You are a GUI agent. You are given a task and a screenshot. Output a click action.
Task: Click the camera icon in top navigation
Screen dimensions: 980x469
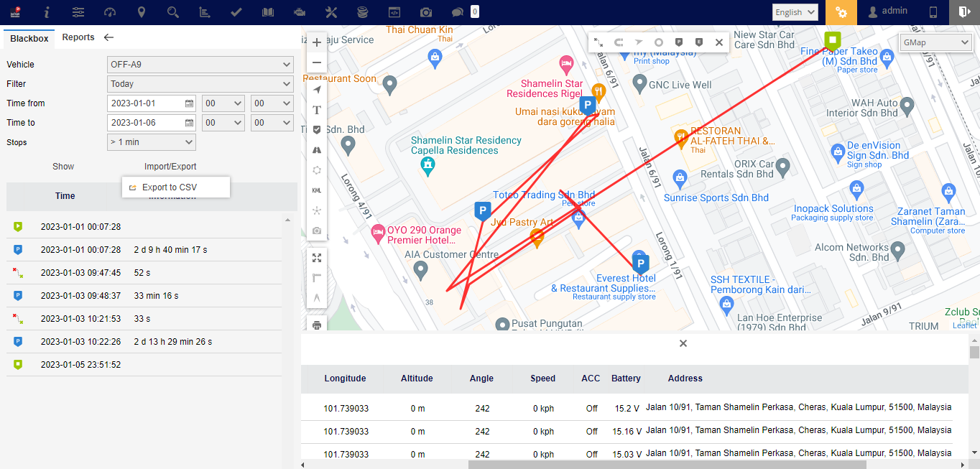point(426,12)
